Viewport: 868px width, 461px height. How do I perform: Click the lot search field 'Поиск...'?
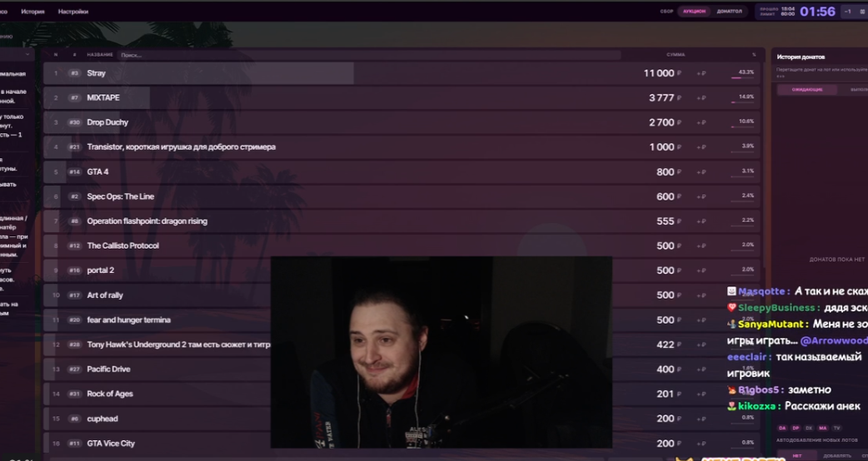(369, 55)
